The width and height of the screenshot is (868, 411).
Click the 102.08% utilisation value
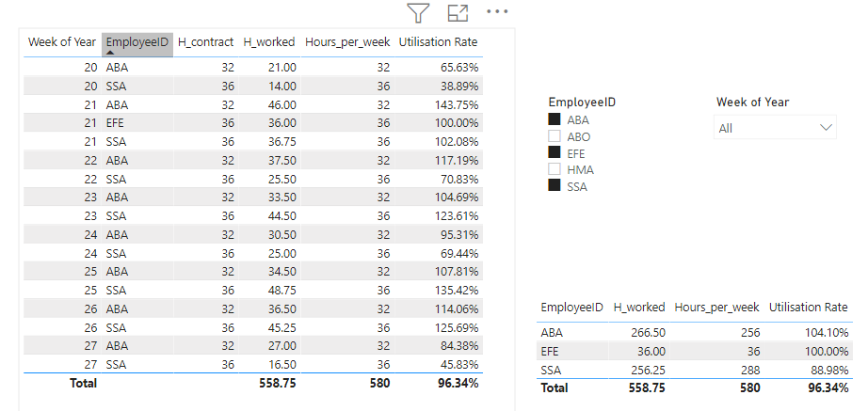coord(458,142)
